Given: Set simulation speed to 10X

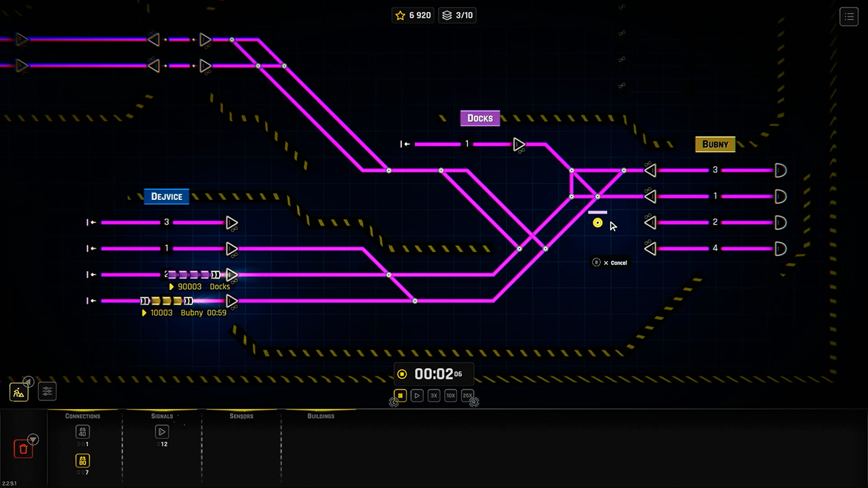Looking at the screenshot, I should coord(451,395).
